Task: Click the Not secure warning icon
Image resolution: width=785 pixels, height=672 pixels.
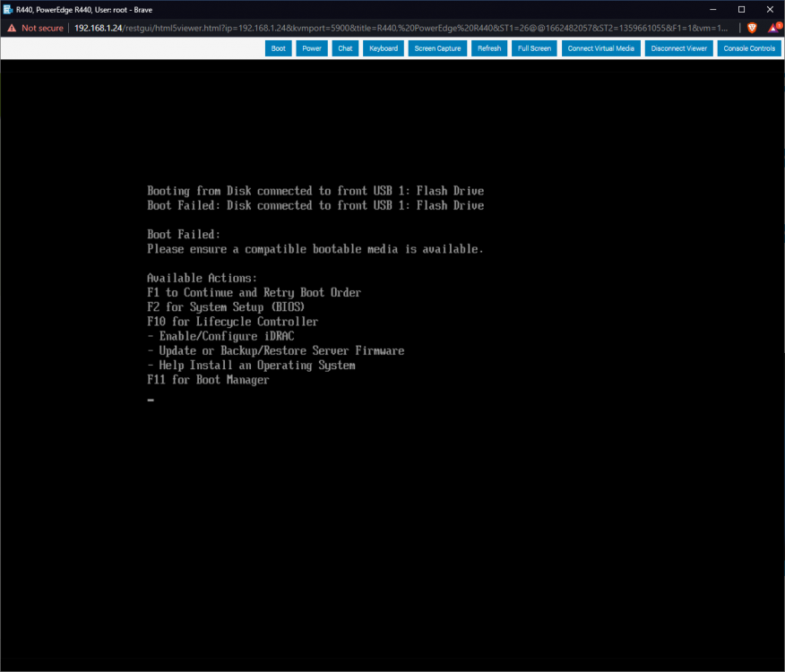Action: 12,28
